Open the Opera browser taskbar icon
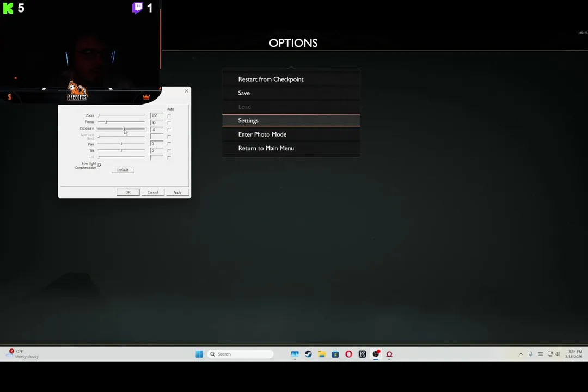The image size is (588, 392). pyautogui.click(x=349, y=354)
